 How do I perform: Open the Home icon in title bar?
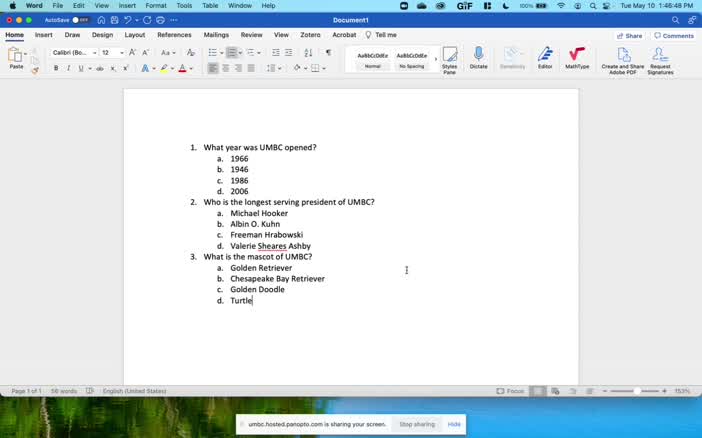102,20
